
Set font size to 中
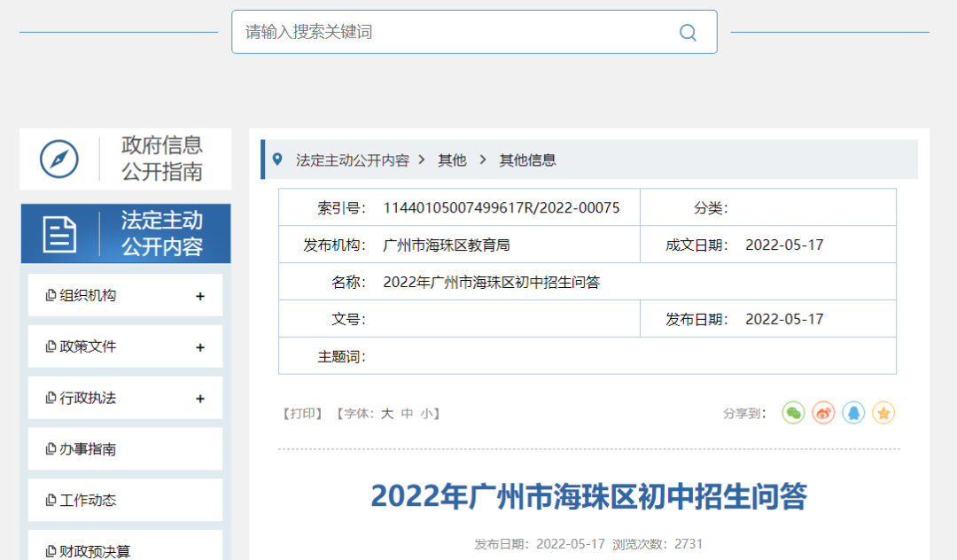click(407, 414)
